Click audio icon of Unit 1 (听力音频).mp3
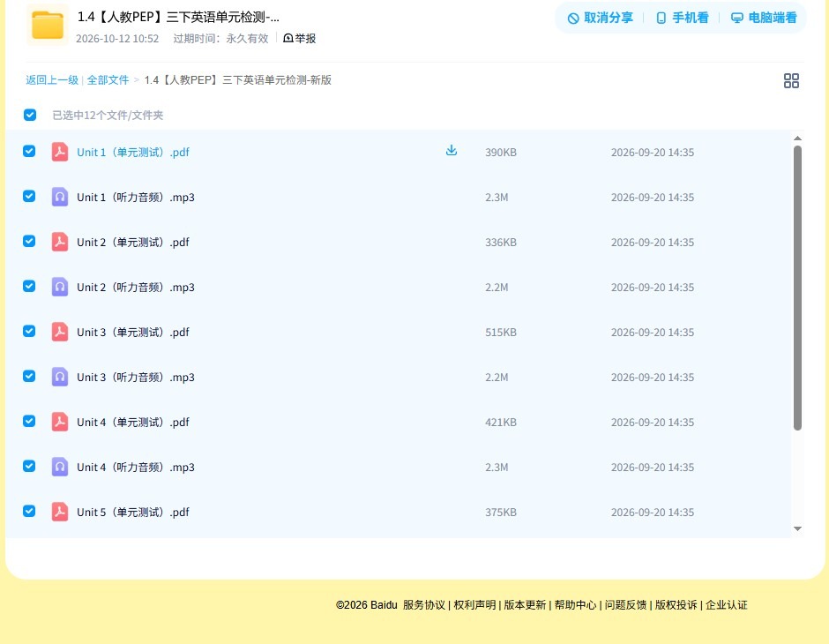829x644 pixels. (x=60, y=197)
